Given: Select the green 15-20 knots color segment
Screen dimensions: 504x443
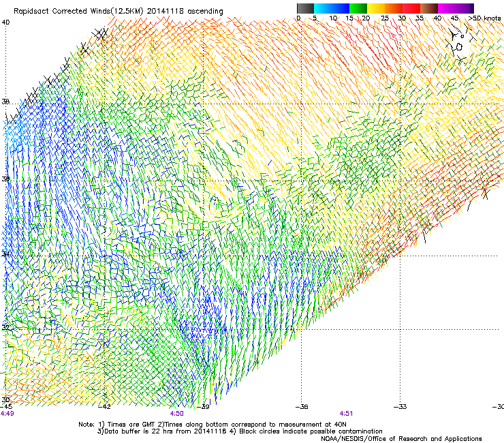Looking at the screenshot, I should (x=358, y=8).
